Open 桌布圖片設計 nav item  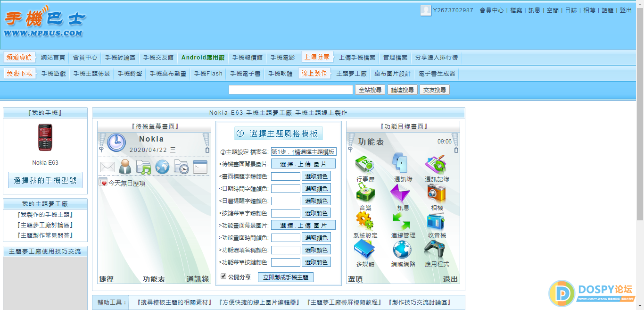click(392, 74)
